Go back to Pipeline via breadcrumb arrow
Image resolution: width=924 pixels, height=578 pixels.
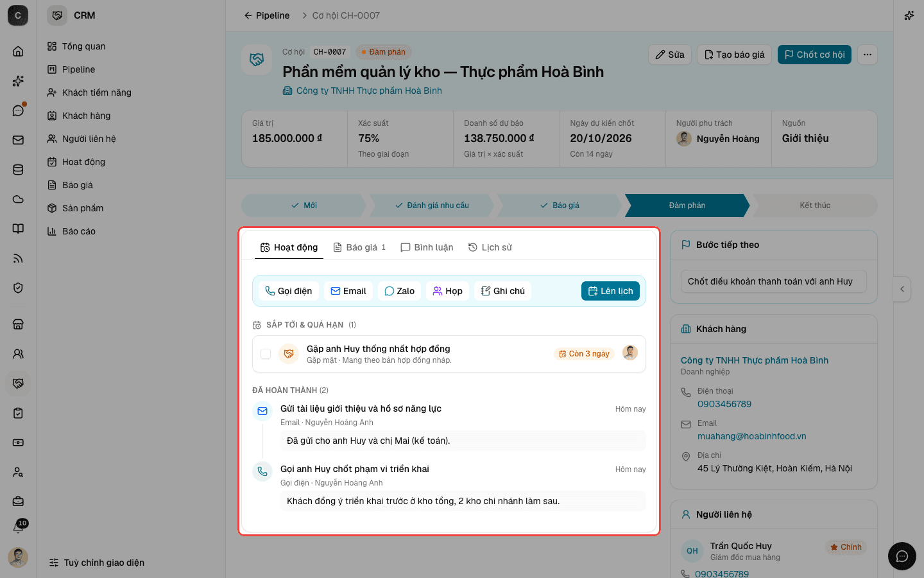(x=266, y=15)
